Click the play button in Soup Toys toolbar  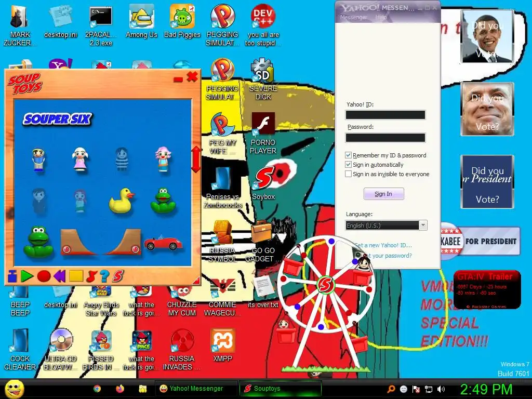(27, 276)
